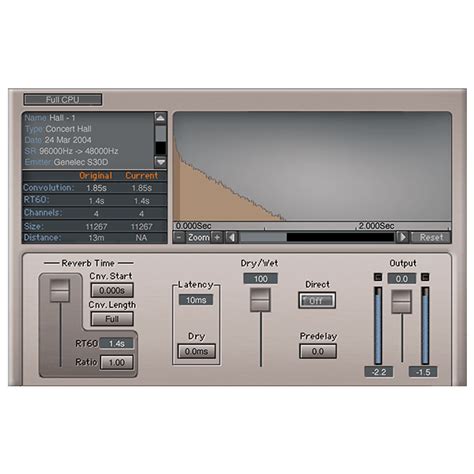Image resolution: width=474 pixels, height=474 pixels.
Task: Click the waveform right arrow
Action: click(403, 237)
